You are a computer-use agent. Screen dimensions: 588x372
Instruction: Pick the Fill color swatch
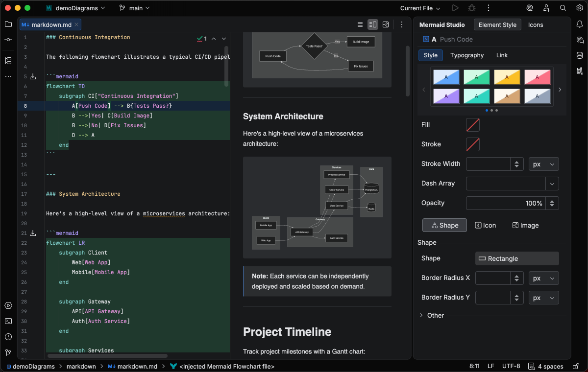point(473,125)
